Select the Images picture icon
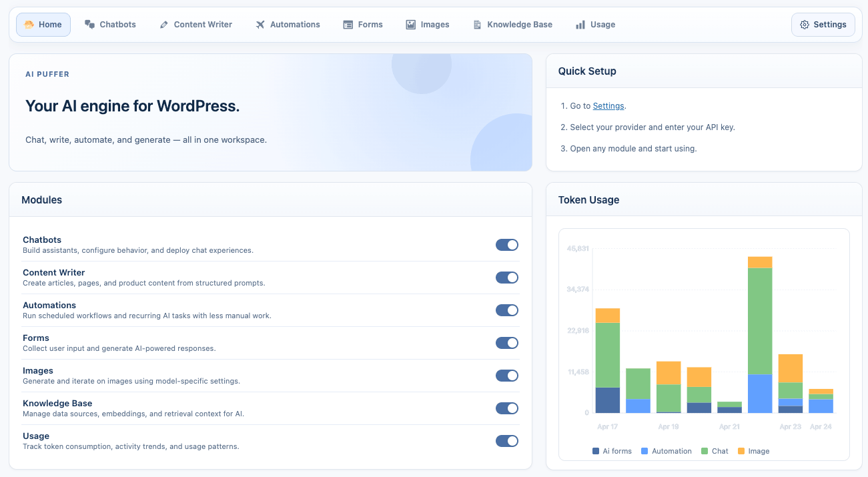 (x=410, y=24)
